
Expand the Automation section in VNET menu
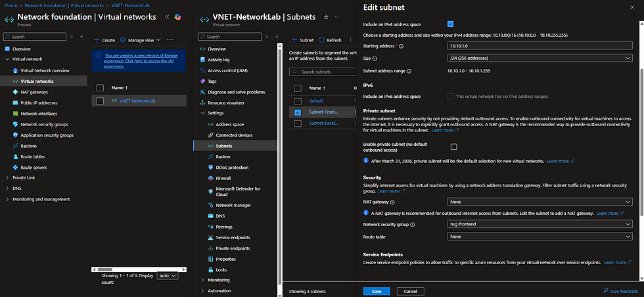click(202, 291)
